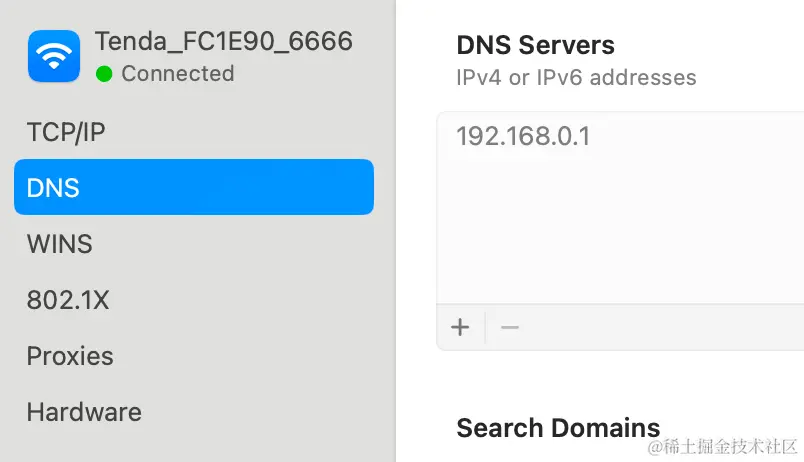
Task: Switch to the WINS tab
Action: [59, 244]
